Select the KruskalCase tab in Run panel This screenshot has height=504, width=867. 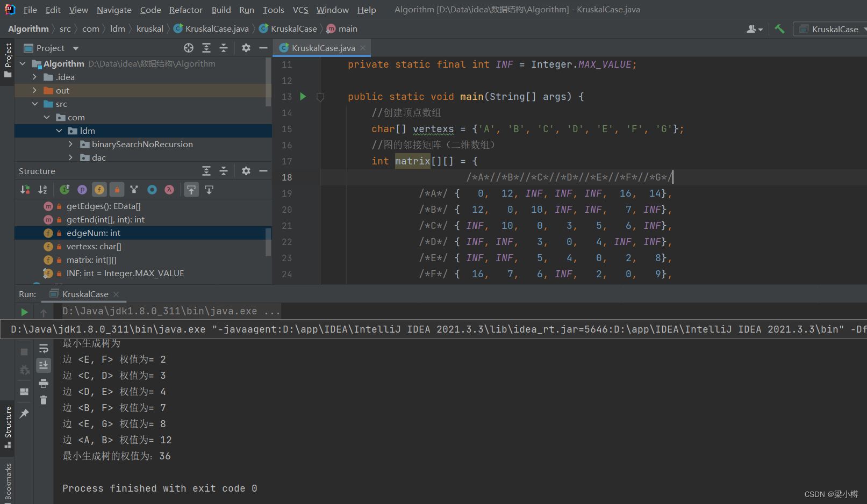(x=85, y=294)
